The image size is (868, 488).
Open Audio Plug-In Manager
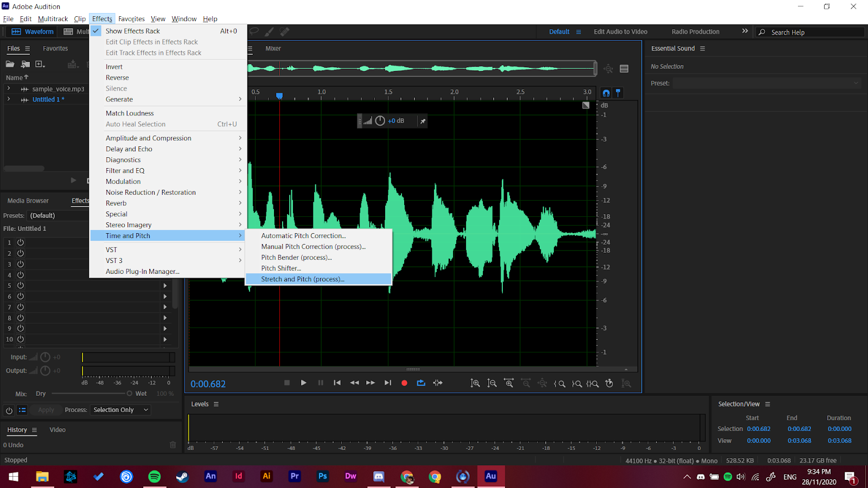pyautogui.click(x=168, y=271)
